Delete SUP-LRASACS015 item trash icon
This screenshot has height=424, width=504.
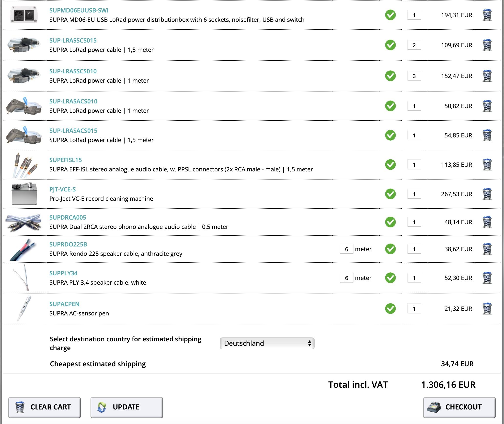click(487, 135)
